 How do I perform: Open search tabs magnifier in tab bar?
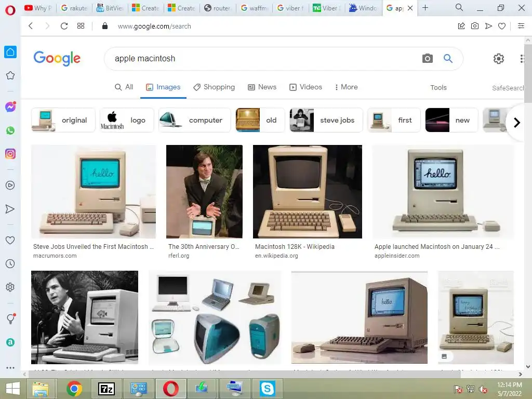click(x=459, y=7)
